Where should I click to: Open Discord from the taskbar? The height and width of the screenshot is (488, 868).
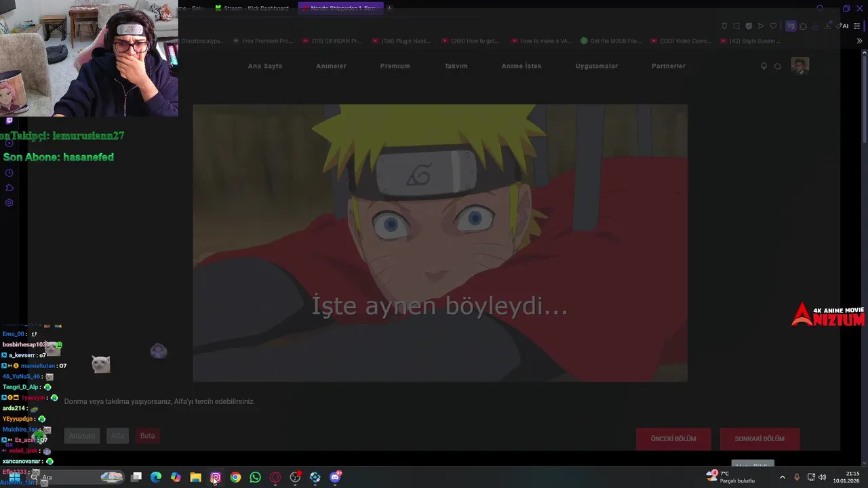335,477
